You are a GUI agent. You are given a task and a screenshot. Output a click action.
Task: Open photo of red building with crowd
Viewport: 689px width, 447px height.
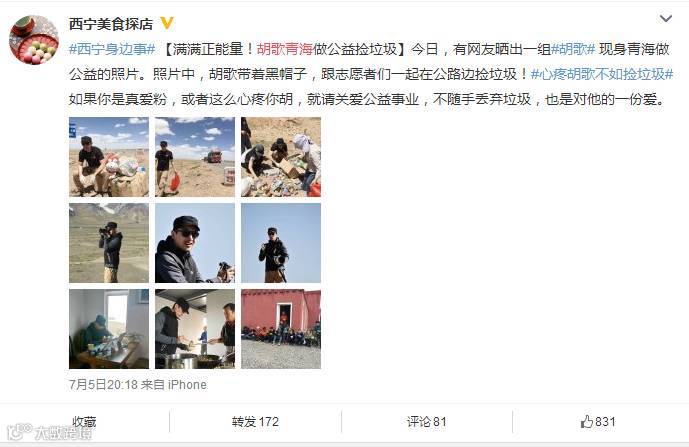pos(281,329)
